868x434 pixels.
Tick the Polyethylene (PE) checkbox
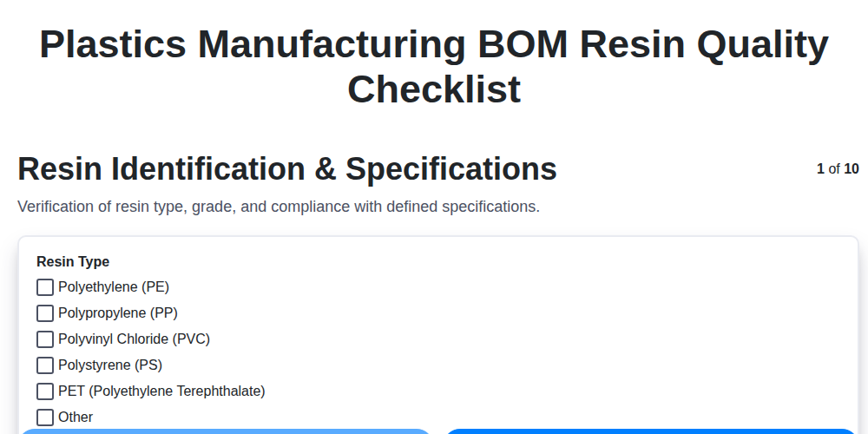pos(45,287)
